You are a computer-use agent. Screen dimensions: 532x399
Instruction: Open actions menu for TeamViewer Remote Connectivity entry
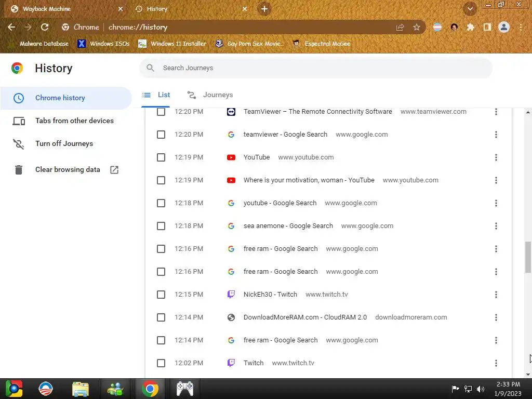click(x=496, y=112)
